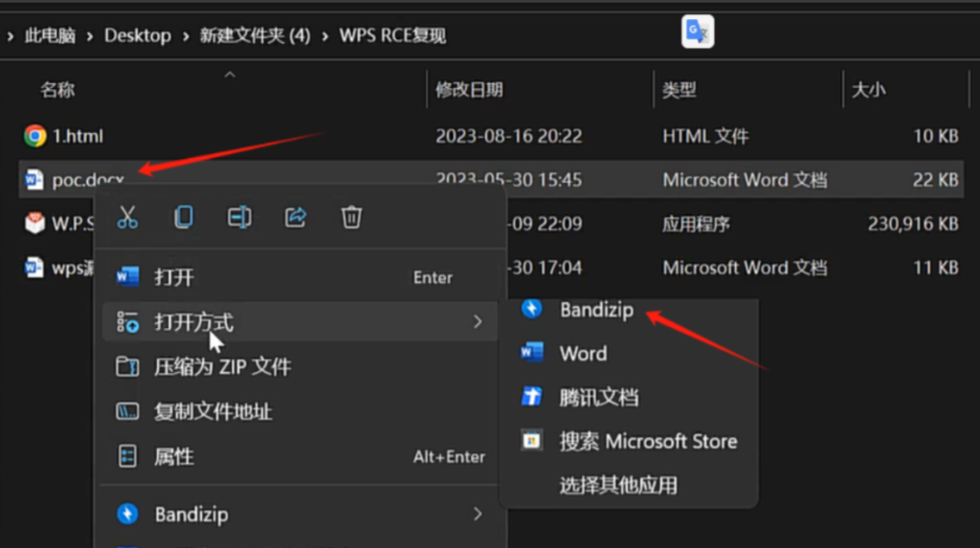Click the Copy icon in context menu

click(x=183, y=217)
